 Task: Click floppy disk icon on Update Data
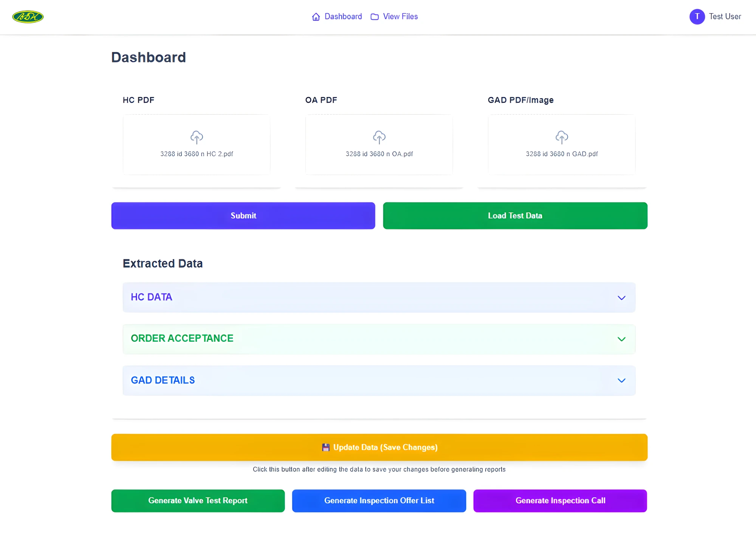point(325,447)
